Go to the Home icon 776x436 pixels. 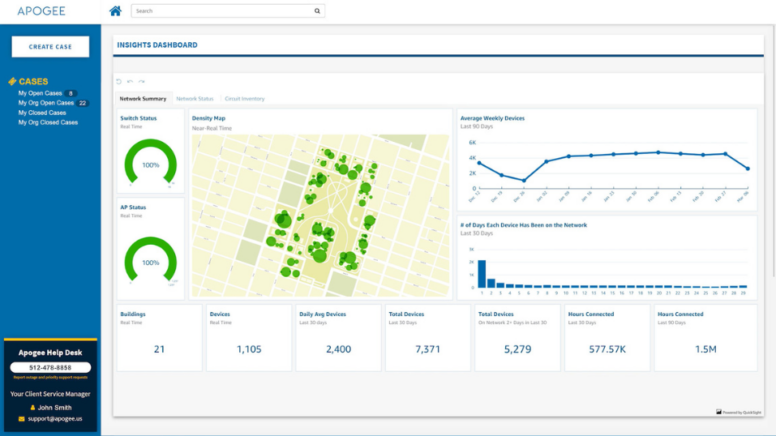click(115, 11)
